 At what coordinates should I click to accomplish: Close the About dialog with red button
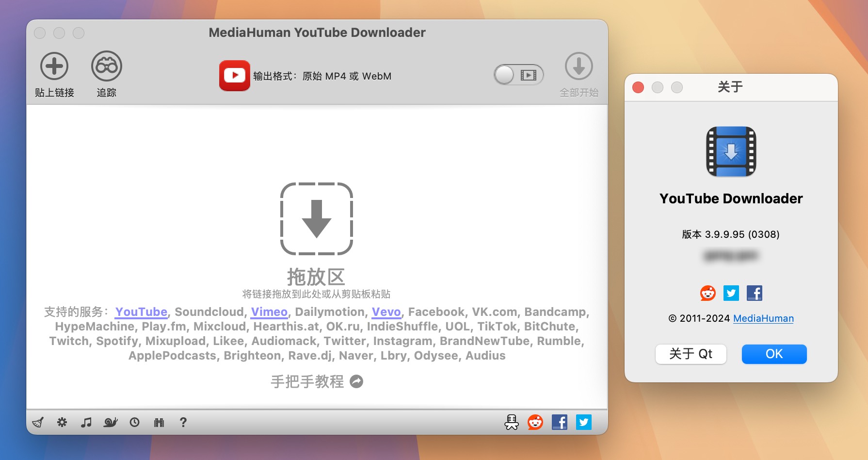[638, 87]
